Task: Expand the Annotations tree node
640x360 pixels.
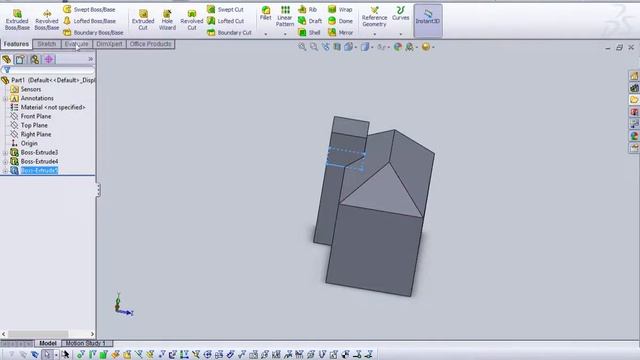Action: click(x=5, y=98)
